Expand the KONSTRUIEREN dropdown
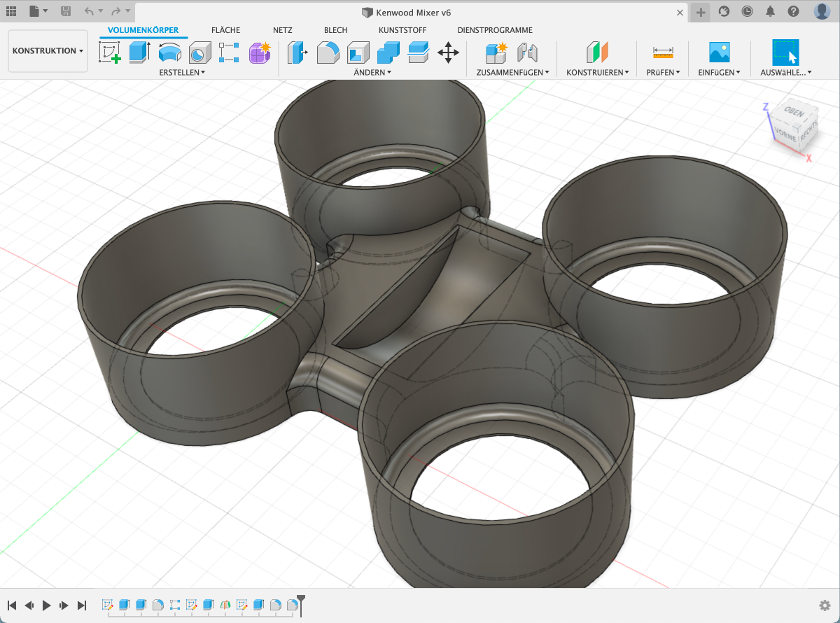The height and width of the screenshot is (623, 840). [x=597, y=72]
